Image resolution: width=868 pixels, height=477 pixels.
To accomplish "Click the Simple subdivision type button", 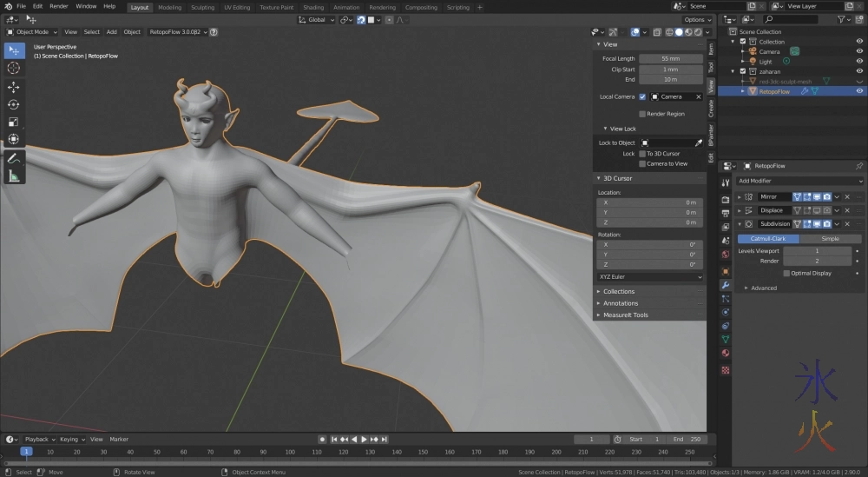I will click(831, 239).
